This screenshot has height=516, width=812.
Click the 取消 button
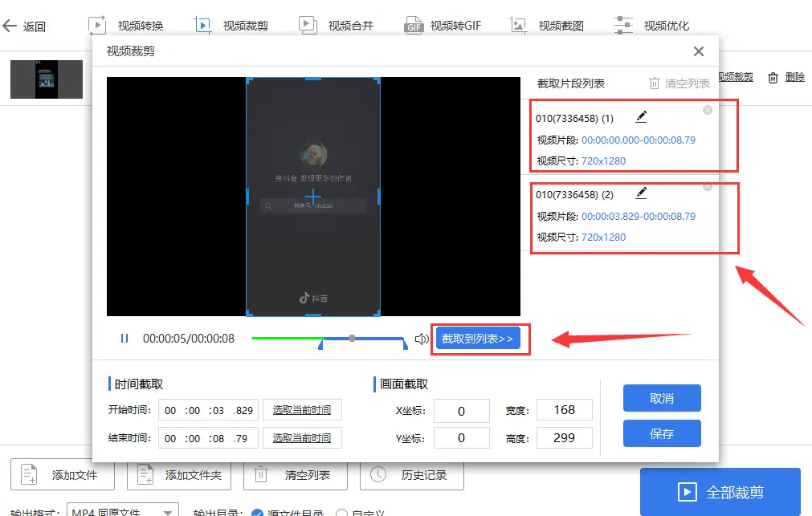click(662, 398)
